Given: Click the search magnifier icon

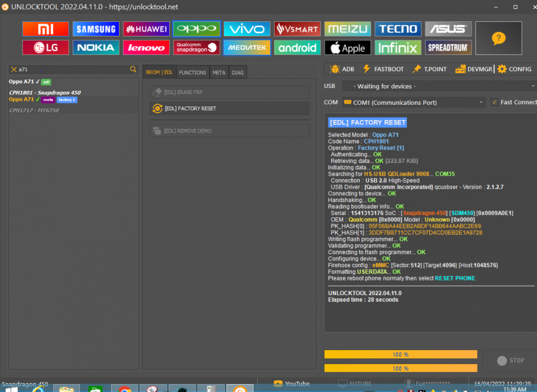Looking at the screenshot, I should point(133,69).
